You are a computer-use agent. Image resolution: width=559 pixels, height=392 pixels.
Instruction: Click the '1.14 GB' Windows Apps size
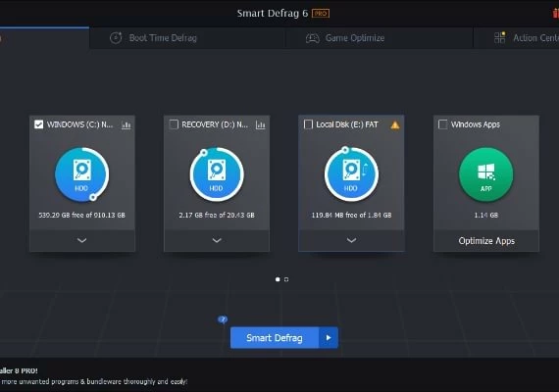click(485, 215)
